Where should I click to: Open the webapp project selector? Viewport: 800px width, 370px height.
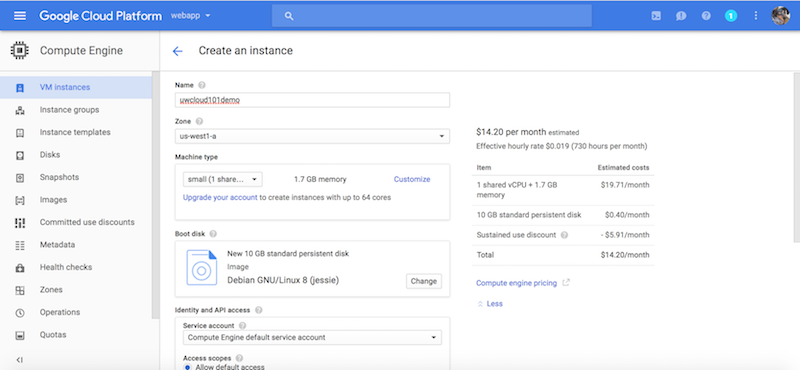pyautogui.click(x=190, y=16)
